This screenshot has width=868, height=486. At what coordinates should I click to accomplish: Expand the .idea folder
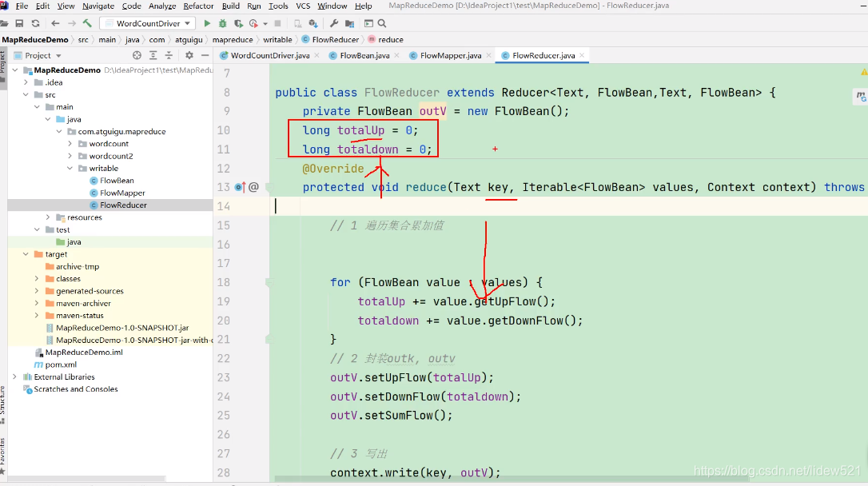(26, 82)
